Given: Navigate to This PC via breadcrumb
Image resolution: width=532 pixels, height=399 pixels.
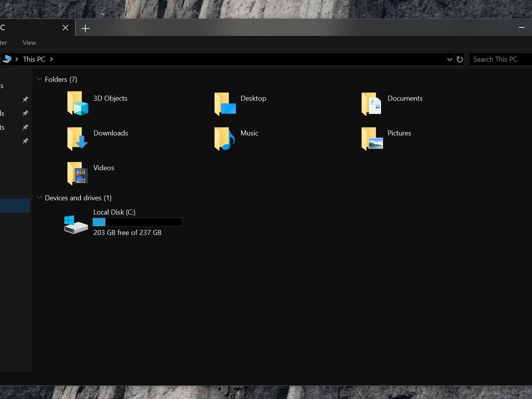Looking at the screenshot, I should click(x=34, y=59).
